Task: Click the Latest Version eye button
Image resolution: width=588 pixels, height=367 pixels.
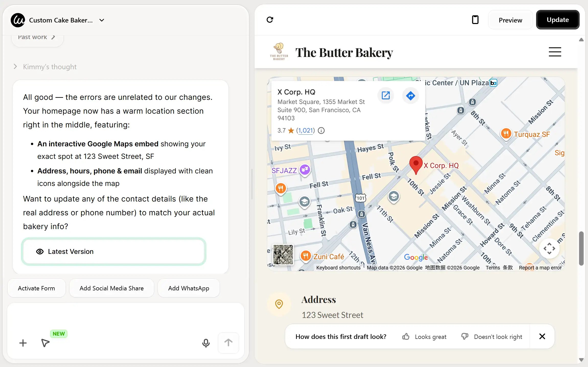Action: coord(114,252)
